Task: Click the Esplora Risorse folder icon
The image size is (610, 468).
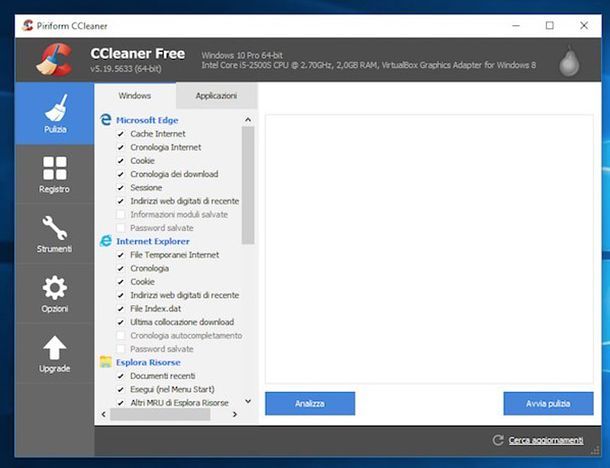Action: pos(105,362)
